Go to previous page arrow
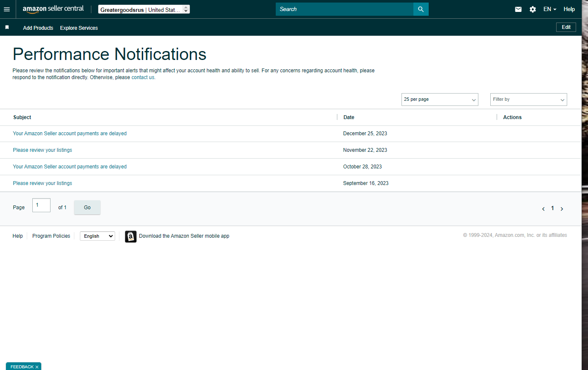 coord(543,209)
